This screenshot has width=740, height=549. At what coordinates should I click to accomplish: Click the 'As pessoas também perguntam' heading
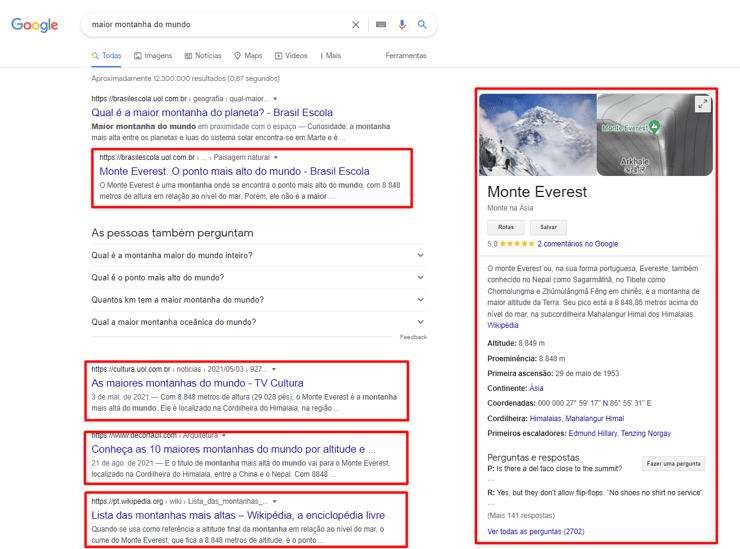click(172, 233)
